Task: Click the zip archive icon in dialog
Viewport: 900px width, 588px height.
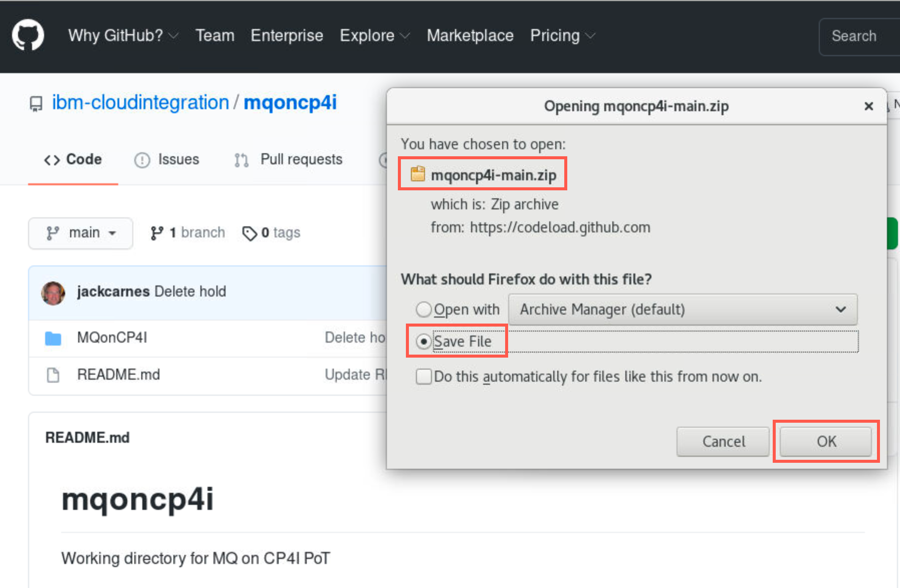Action: click(x=417, y=174)
